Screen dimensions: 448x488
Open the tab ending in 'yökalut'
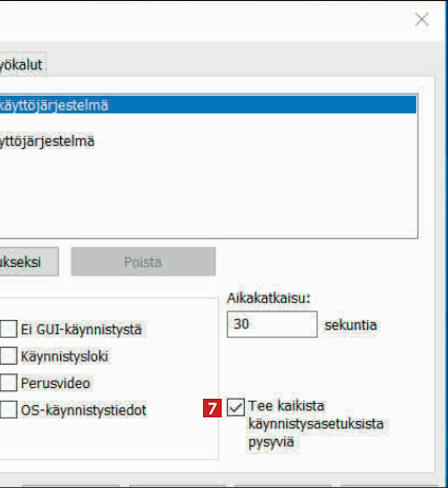coord(22,65)
